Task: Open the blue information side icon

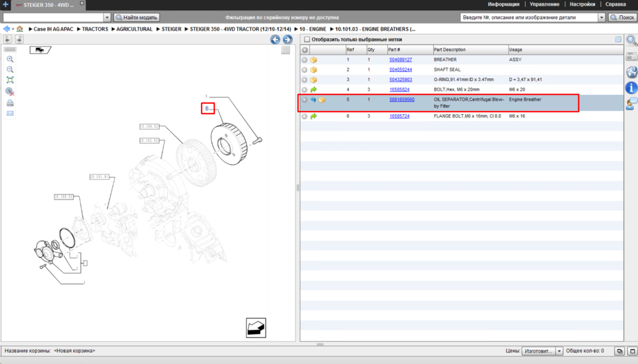Action: pyautogui.click(x=632, y=88)
